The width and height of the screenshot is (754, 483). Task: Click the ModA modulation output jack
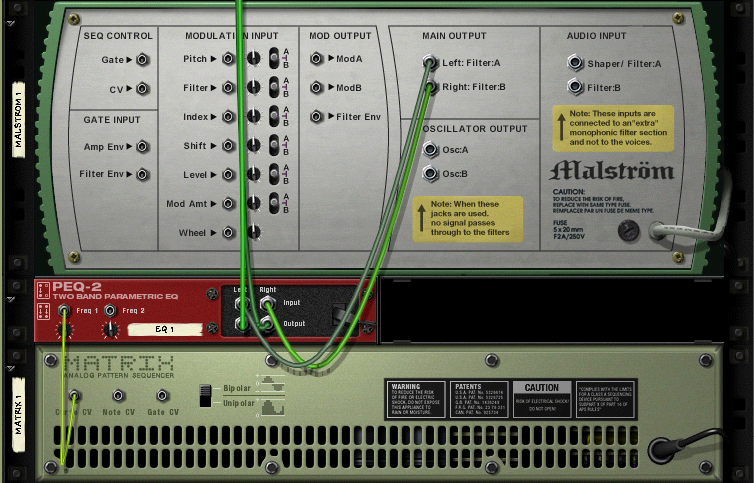(318, 59)
